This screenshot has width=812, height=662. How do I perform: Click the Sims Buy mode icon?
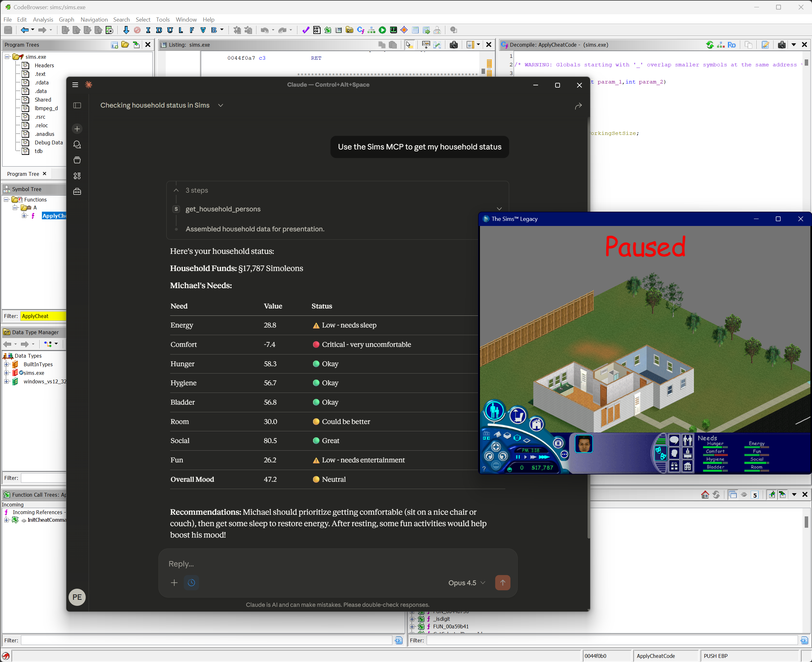517,415
